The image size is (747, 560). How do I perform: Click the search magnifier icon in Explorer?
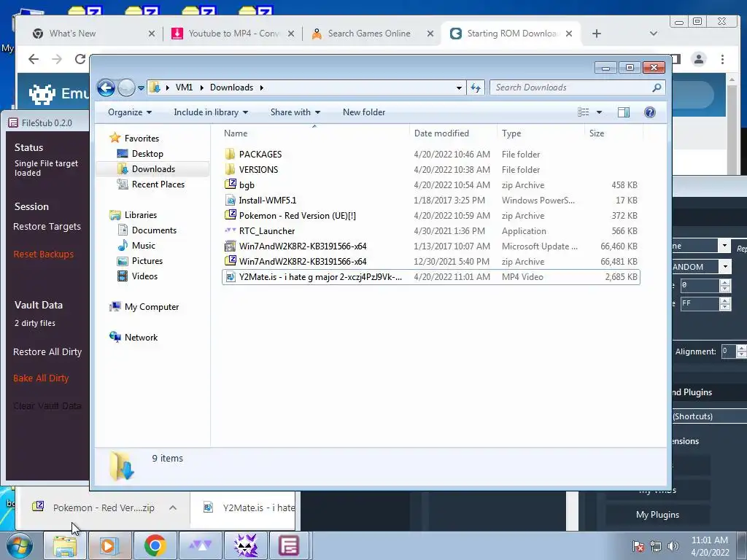pos(657,87)
